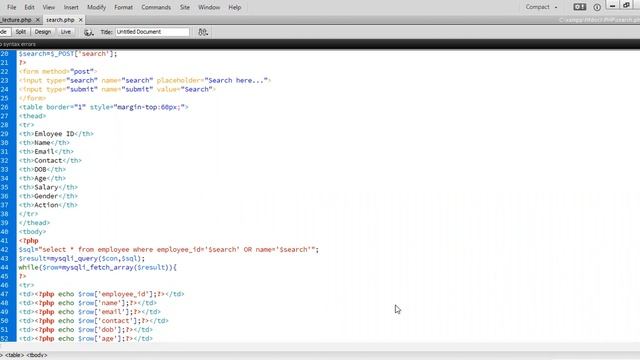Click line number 26 in the gutter

(4, 107)
